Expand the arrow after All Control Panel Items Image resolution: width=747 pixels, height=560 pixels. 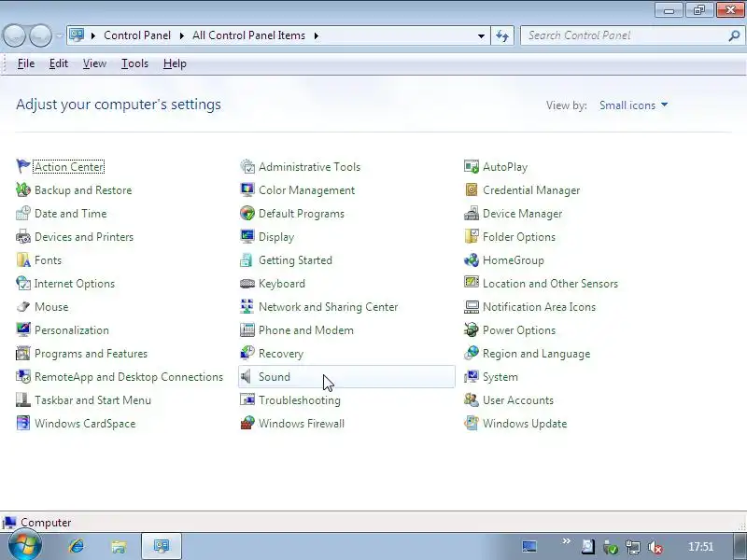pyautogui.click(x=317, y=35)
